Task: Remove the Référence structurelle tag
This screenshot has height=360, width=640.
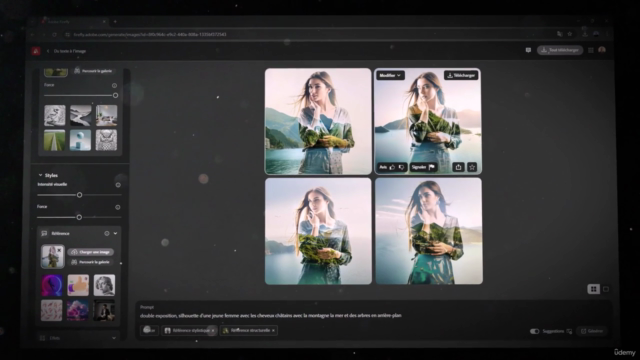Action: pyautogui.click(x=273, y=331)
